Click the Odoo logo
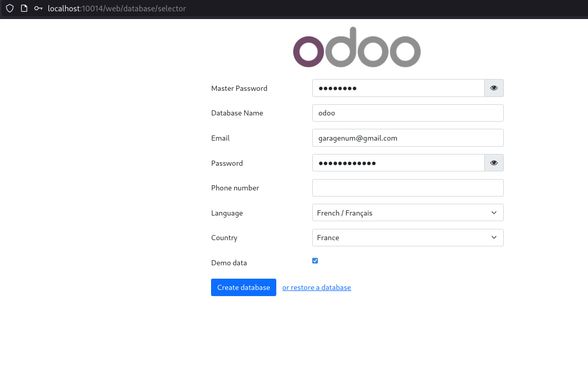This screenshot has height=370, width=588. coord(356,47)
